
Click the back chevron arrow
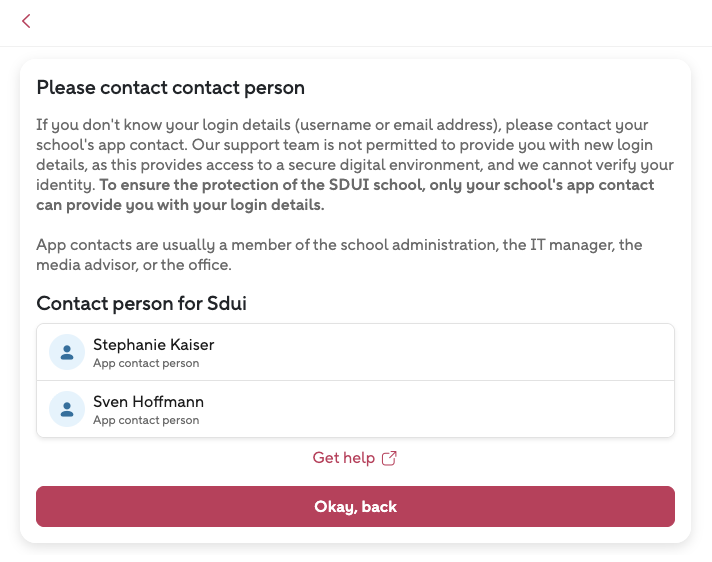click(26, 21)
